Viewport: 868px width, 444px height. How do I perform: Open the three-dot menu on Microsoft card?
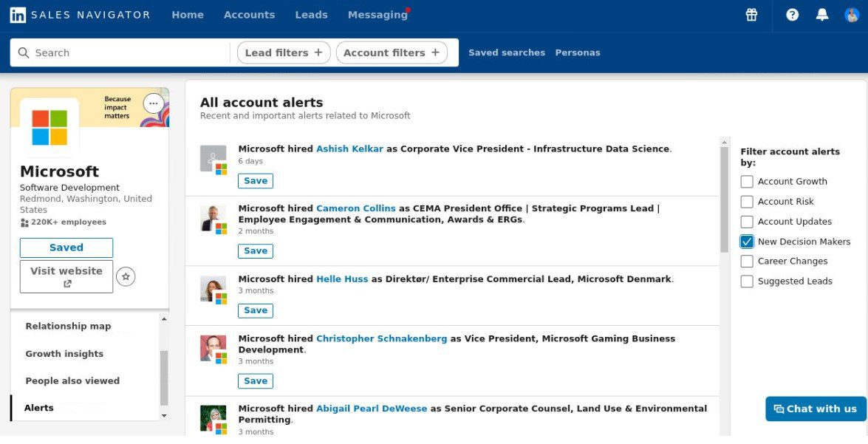[154, 103]
